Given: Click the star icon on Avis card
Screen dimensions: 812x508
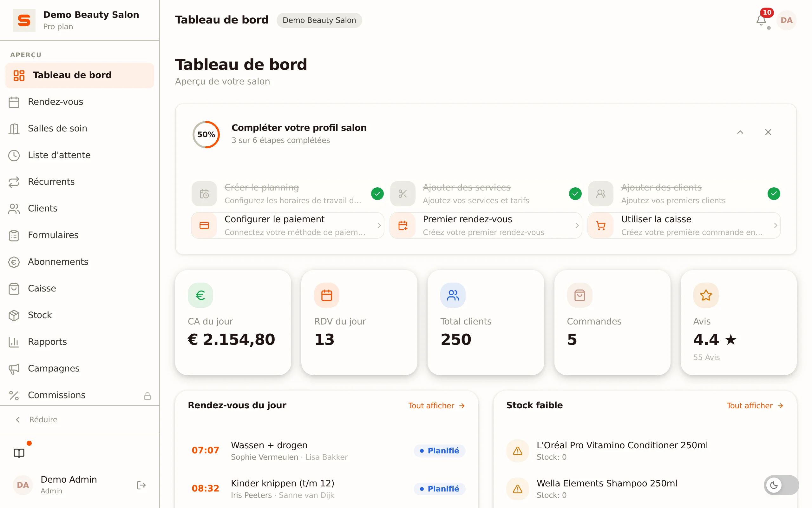Looking at the screenshot, I should coord(706,295).
